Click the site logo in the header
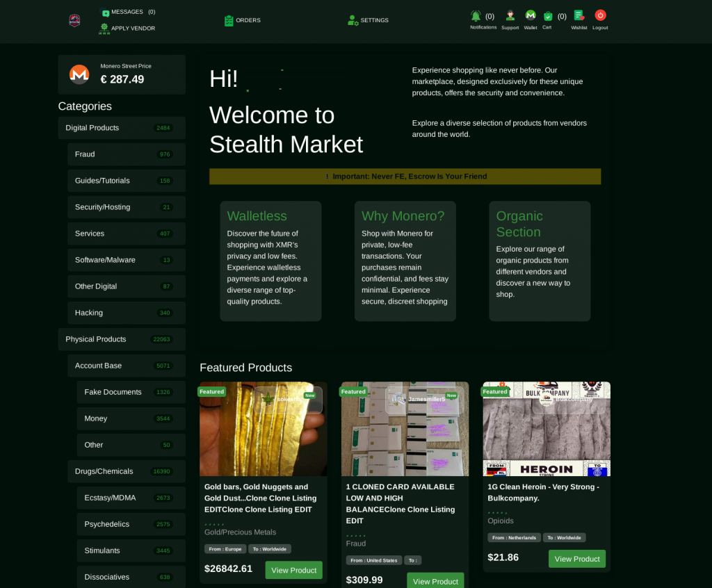This screenshot has width=712, height=588. tap(74, 20)
